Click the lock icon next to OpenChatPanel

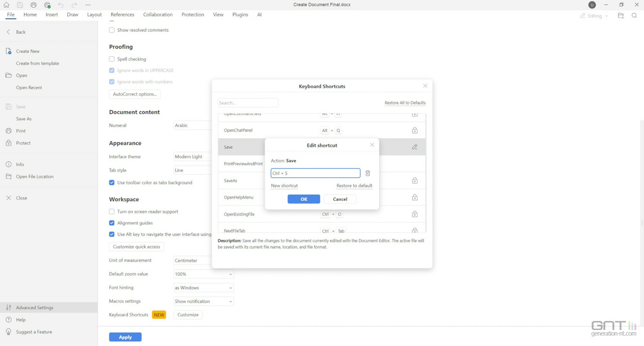(414, 130)
